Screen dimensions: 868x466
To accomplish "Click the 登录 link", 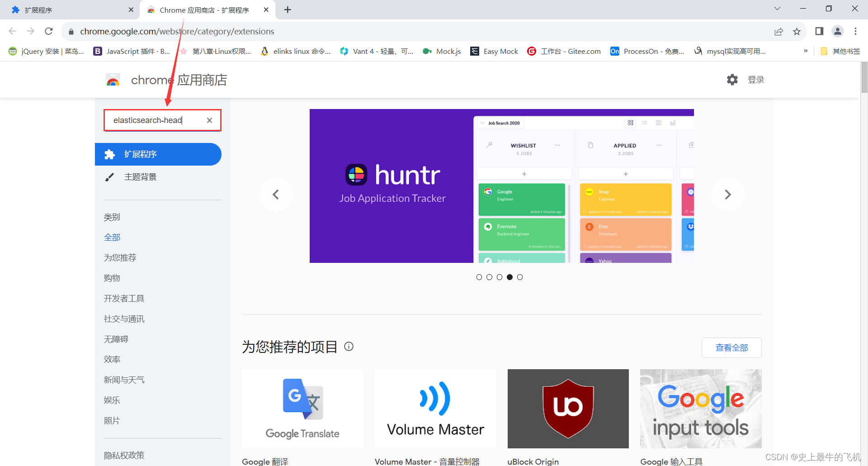I will click(x=756, y=80).
